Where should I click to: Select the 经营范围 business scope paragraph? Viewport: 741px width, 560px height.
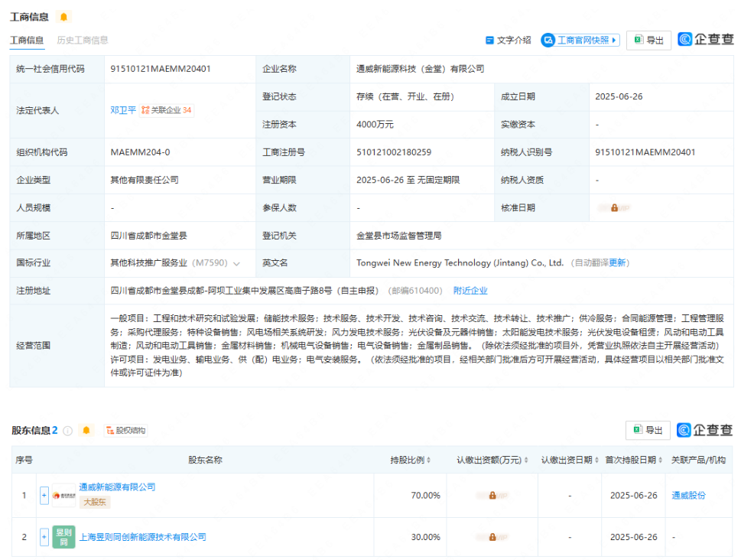point(418,346)
